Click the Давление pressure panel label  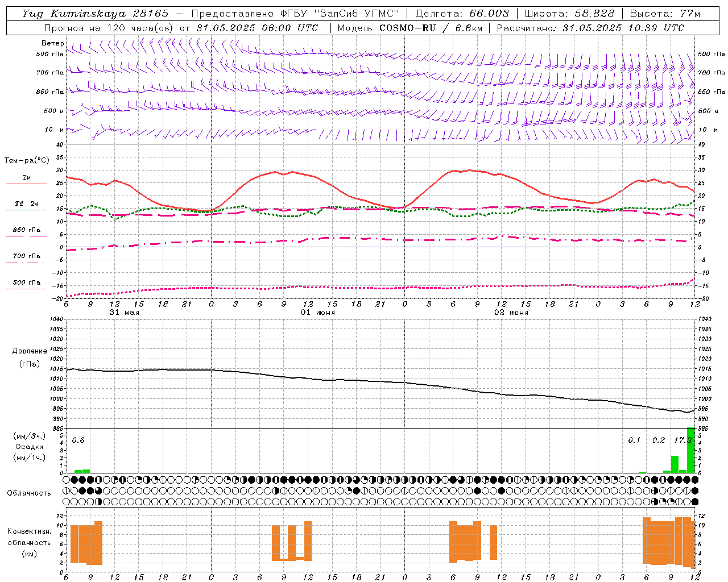(x=29, y=351)
